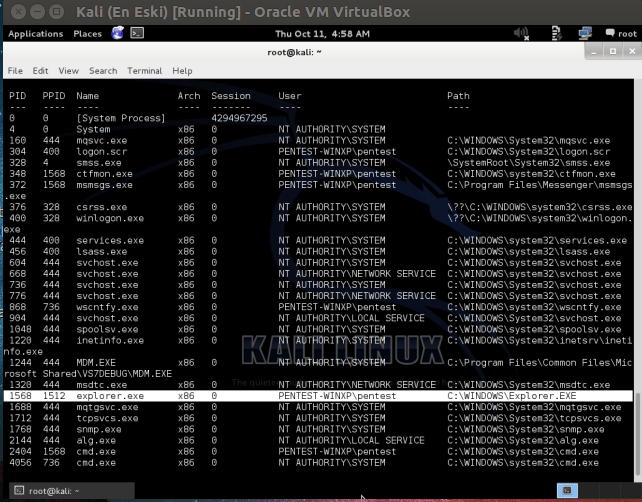
Task: Click the tcpsvcs.exe process name
Action: point(107,418)
